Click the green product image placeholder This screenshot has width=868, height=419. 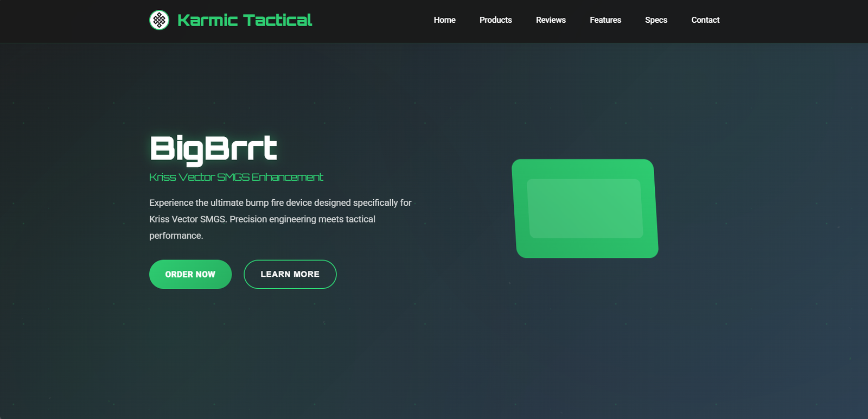585,208
